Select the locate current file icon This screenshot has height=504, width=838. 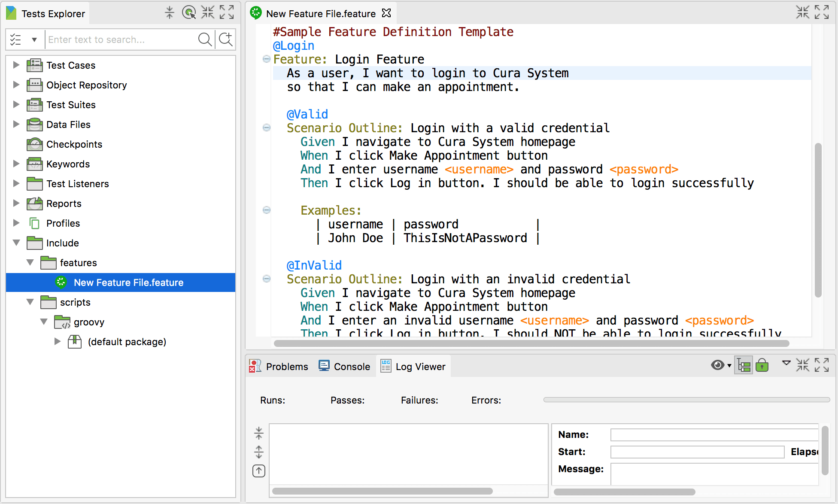189,12
